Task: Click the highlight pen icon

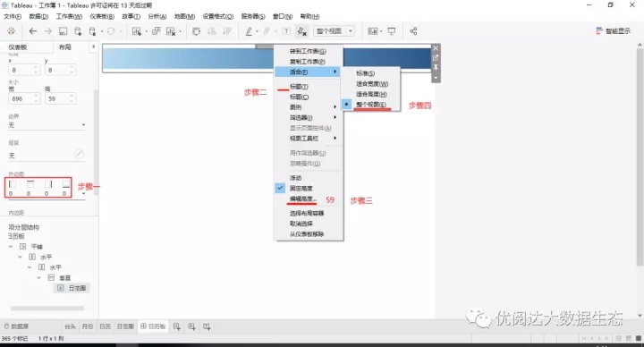Action: [249, 31]
